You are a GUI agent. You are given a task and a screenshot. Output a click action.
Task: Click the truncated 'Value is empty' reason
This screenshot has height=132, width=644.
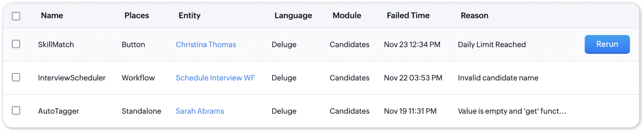(512, 111)
